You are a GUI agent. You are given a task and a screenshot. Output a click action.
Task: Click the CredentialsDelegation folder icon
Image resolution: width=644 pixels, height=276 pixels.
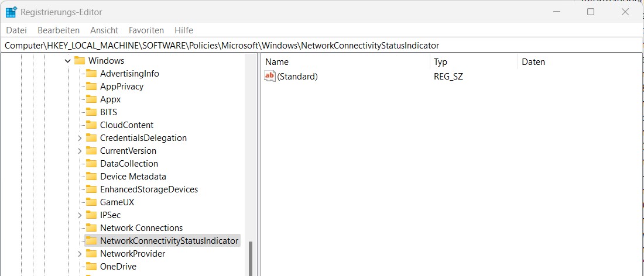pos(91,138)
